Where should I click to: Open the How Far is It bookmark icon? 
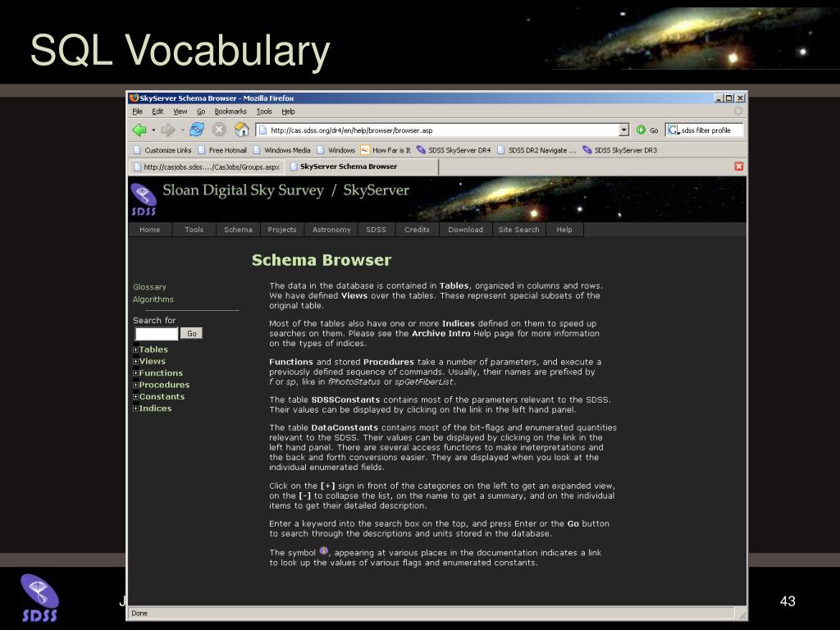tap(365, 150)
